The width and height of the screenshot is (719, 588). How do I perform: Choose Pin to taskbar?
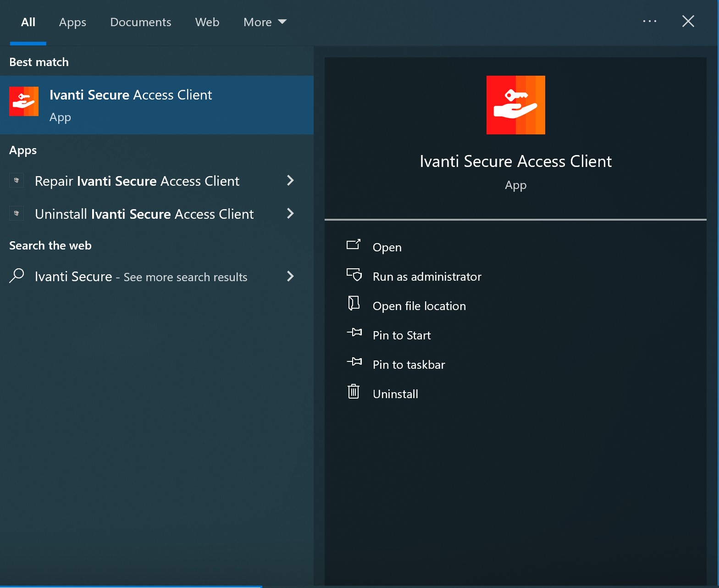click(x=409, y=365)
